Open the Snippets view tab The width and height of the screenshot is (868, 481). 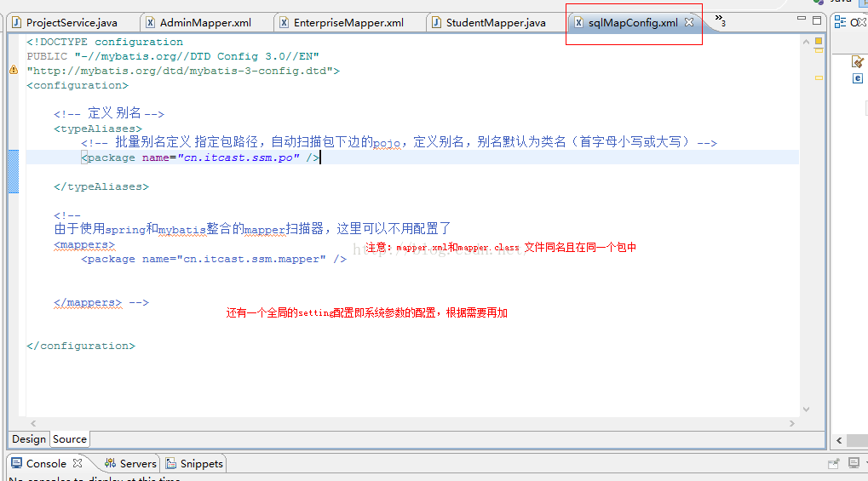pos(194,463)
